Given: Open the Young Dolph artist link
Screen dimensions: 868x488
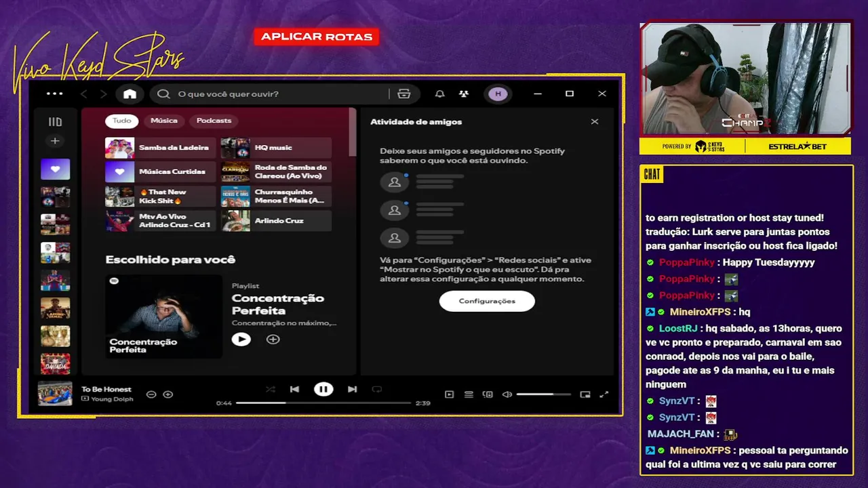Looking at the screenshot, I should 112,399.
